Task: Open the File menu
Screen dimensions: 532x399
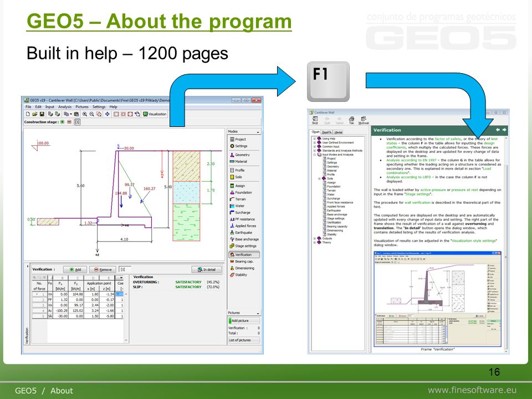Action: click(x=28, y=107)
